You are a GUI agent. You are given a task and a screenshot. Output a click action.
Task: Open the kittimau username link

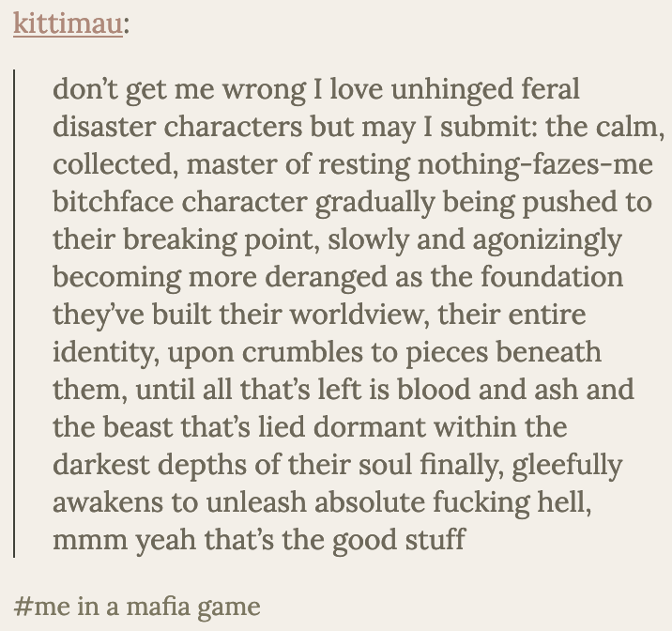tap(68, 23)
